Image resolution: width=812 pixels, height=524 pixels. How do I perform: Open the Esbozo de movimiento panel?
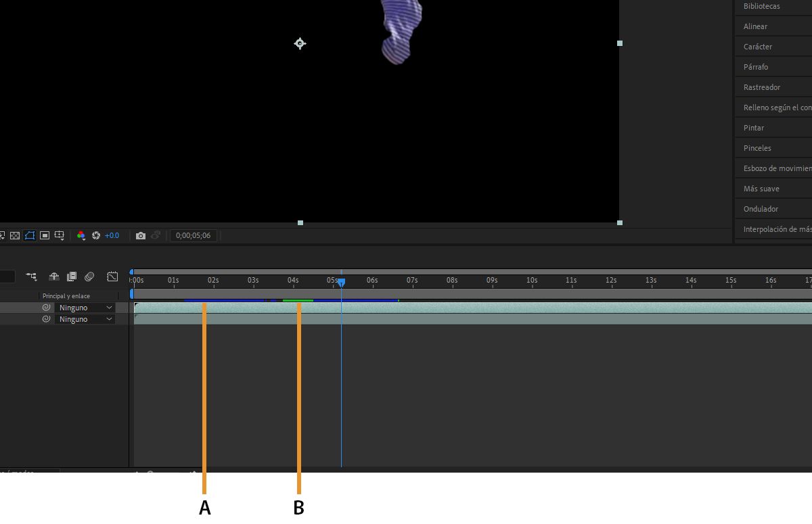[777, 168]
